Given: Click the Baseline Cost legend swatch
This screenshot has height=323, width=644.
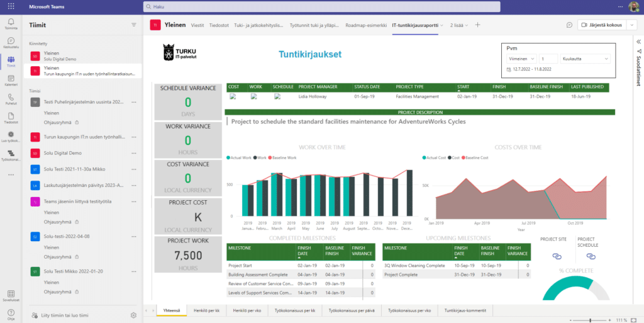Looking at the screenshot, I should tap(464, 157).
